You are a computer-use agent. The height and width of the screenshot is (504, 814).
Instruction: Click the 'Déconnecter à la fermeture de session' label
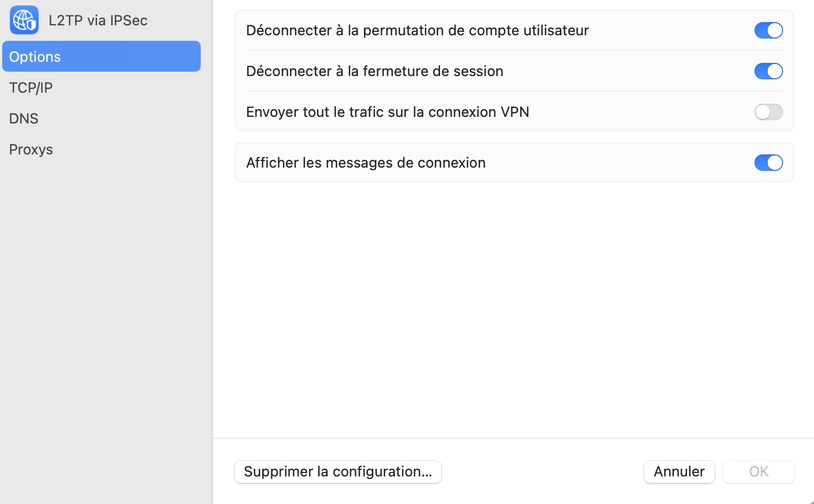pyautogui.click(x=374, y=71)
